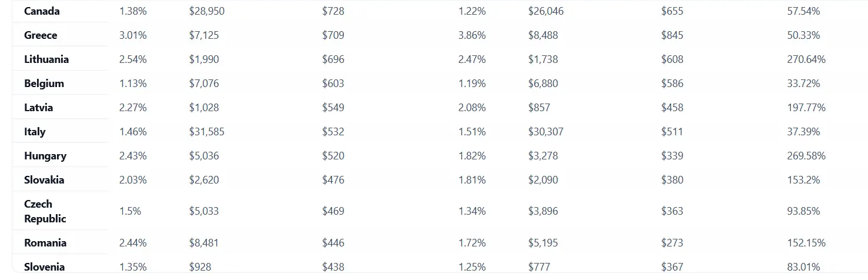Select Hungary's 269.58% value
Viewport: 868px width, 280px height.
806,156
